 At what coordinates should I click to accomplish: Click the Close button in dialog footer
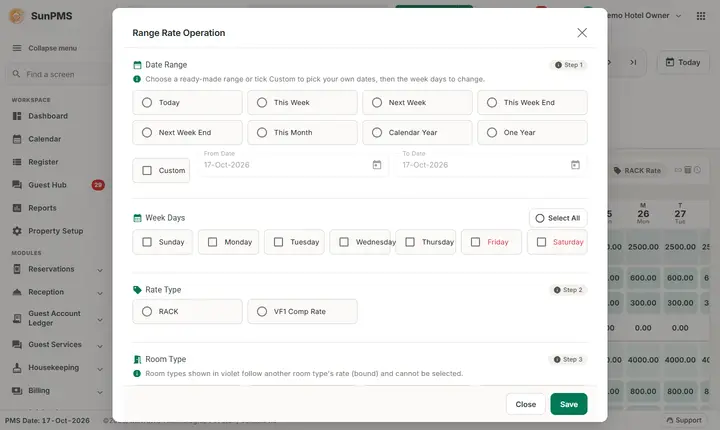click(525, 404)
